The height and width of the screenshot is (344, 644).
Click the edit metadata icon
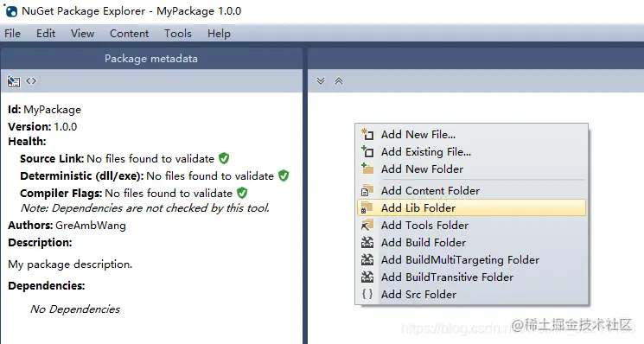coord(14,81)
